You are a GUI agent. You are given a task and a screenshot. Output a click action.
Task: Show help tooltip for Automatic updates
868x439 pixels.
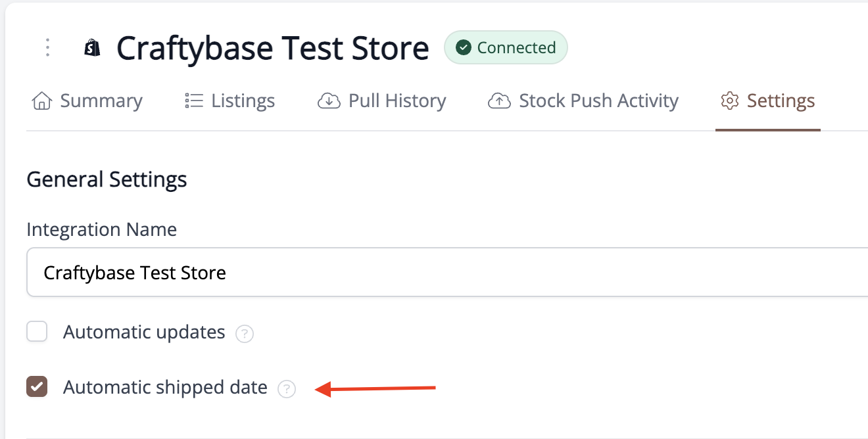245,334
